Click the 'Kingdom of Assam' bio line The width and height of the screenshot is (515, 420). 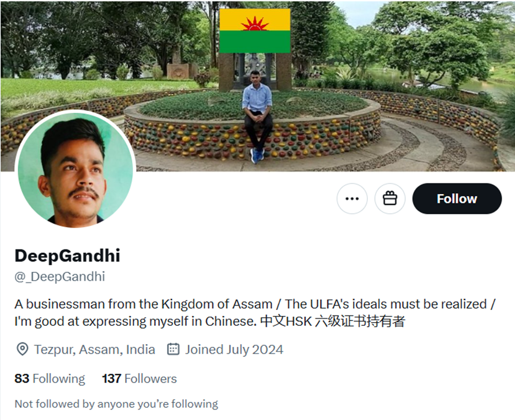point(144,304)
